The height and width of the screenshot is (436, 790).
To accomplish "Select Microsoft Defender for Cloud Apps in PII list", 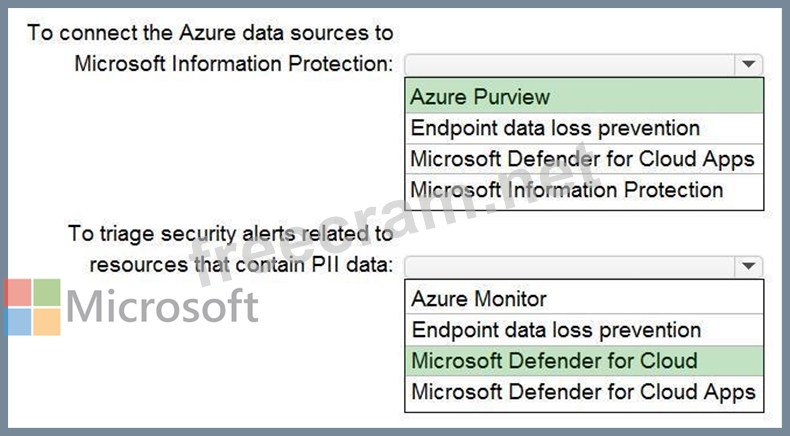I will point(583,391).
